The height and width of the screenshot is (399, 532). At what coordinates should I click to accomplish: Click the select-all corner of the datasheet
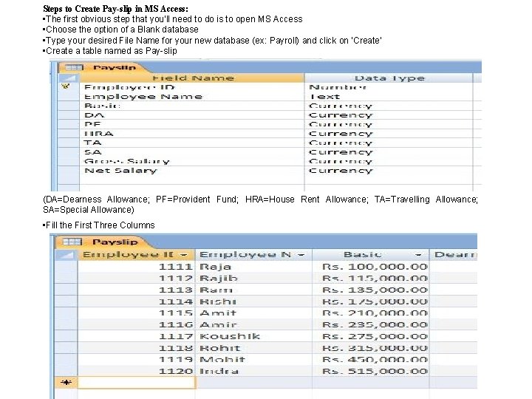66,254
